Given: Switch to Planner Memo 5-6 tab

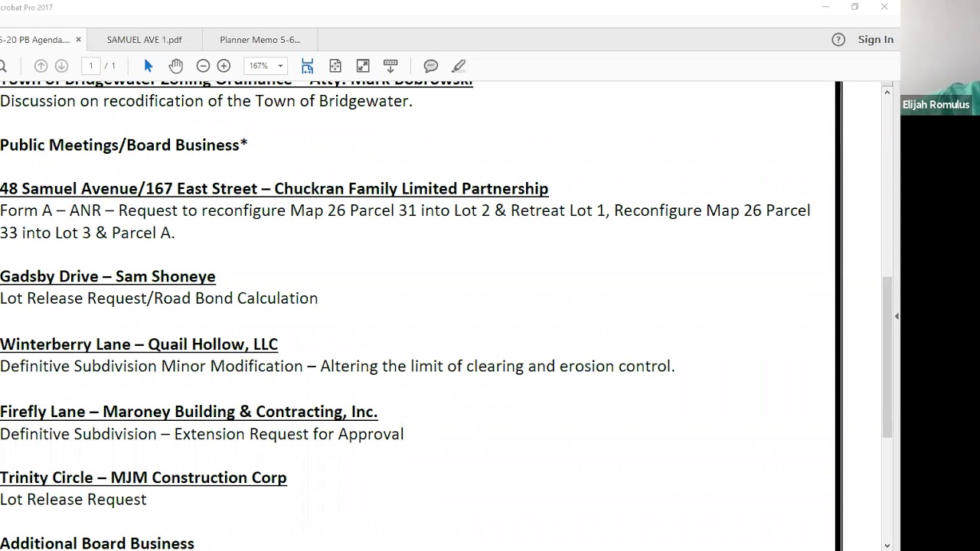Looking at the screenshot, I should pos(260,40).
